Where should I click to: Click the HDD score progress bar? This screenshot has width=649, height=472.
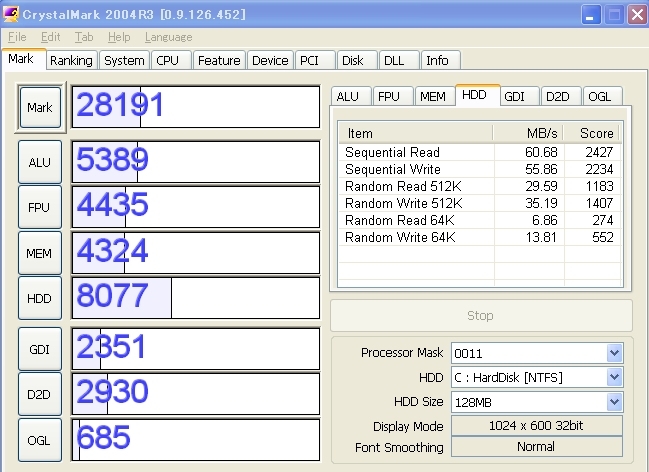coord(195,298)
